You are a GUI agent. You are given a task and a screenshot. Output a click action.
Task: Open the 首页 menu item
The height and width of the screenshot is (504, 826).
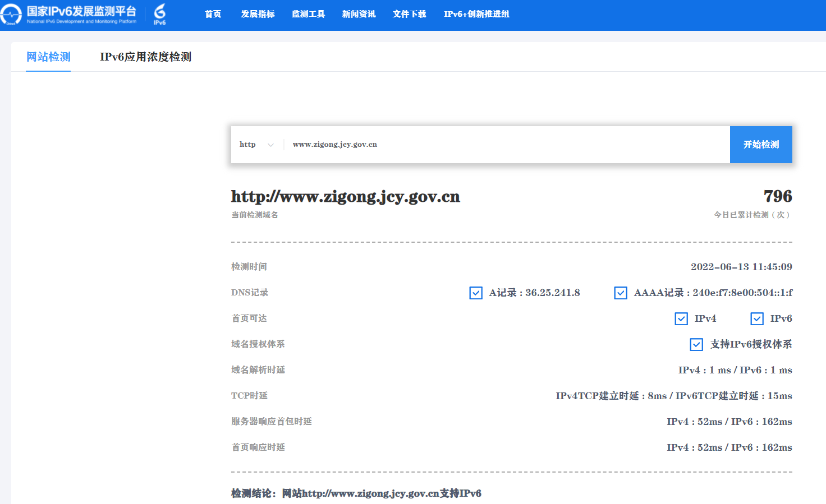[x=213, y=14]
